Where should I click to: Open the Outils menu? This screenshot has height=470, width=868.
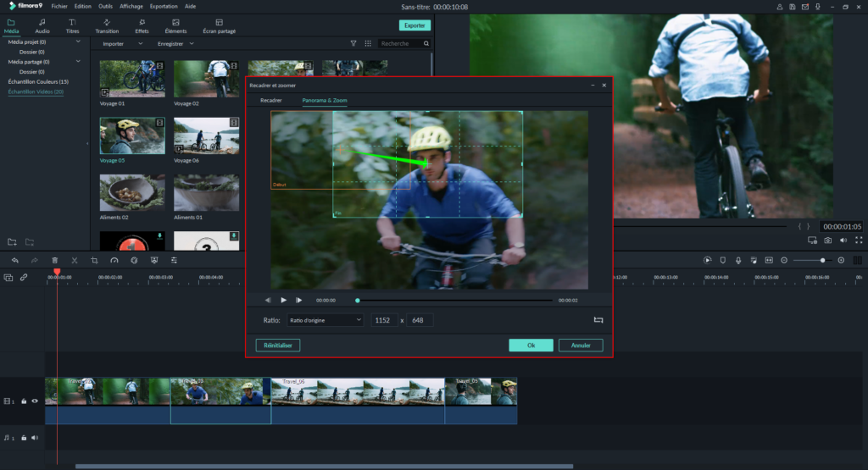105,7
